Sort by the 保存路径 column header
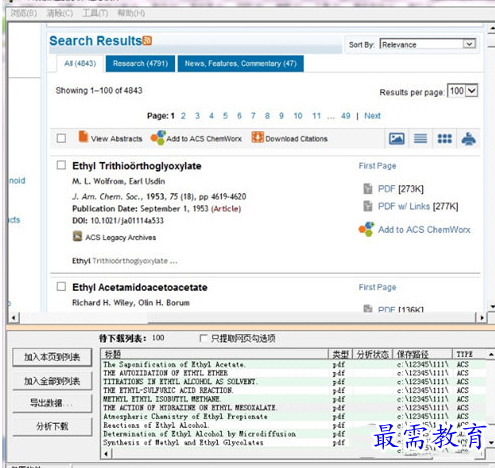The width and height of the screenshot is (495, 468). point(422,354)
